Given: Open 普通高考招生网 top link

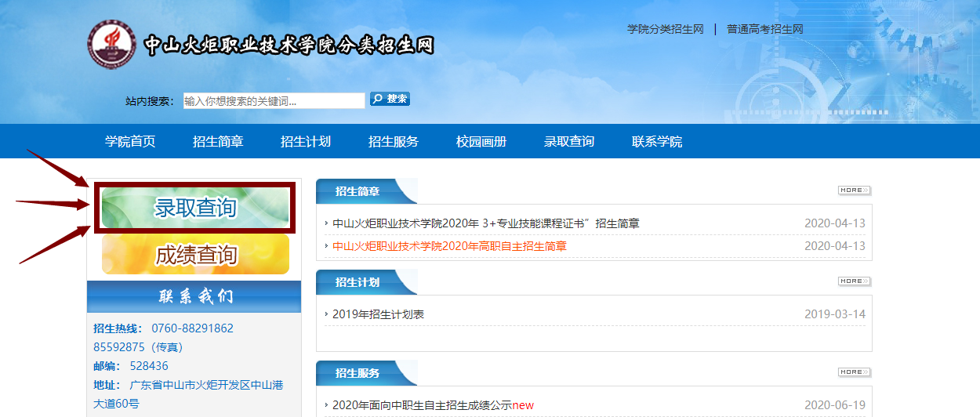Looking at the screenshot, I should (765, 29).
